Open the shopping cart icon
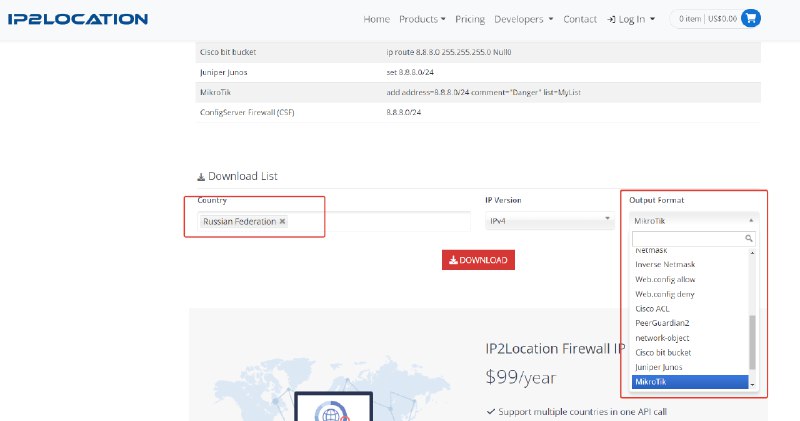800x421 pixels. [x=751, y=19]
